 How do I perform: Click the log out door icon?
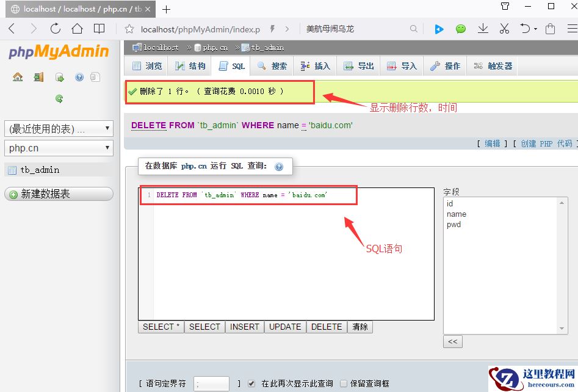point(38,77)
